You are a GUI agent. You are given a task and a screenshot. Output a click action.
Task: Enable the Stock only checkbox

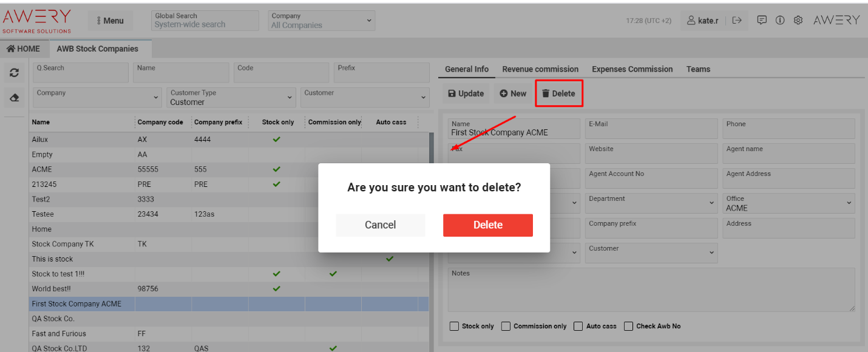point(454,326)
